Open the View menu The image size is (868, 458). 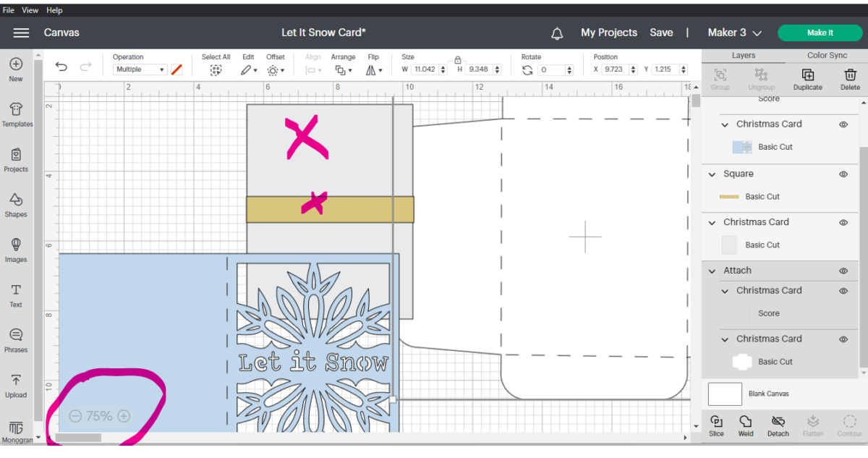pyautogui.click(x=30, y=10)
